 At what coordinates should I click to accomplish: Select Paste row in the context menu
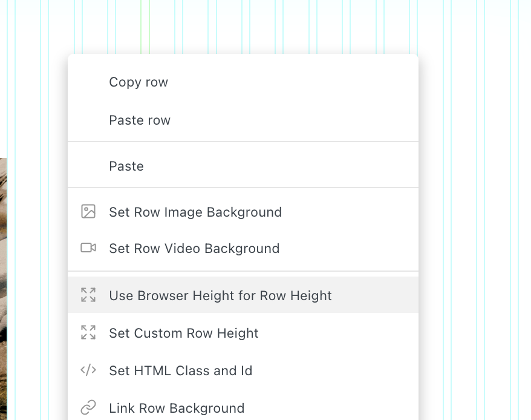[x=243, y=120]
